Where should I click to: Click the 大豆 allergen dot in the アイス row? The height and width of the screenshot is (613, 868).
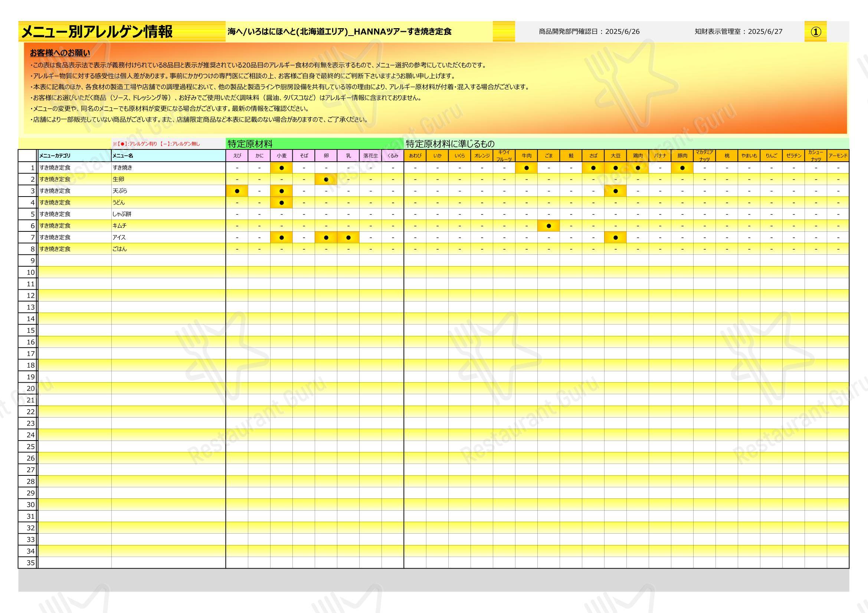click(615, 238)
